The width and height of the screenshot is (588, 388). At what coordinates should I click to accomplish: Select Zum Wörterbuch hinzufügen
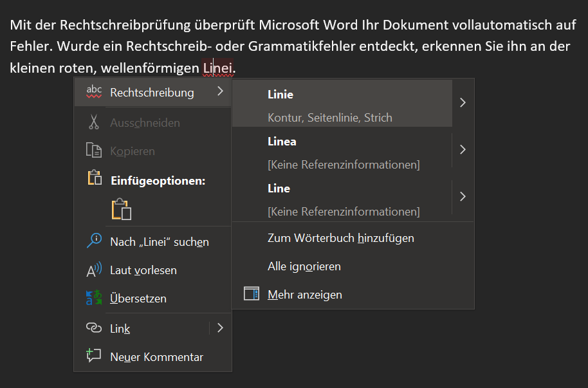pos(353,238)
